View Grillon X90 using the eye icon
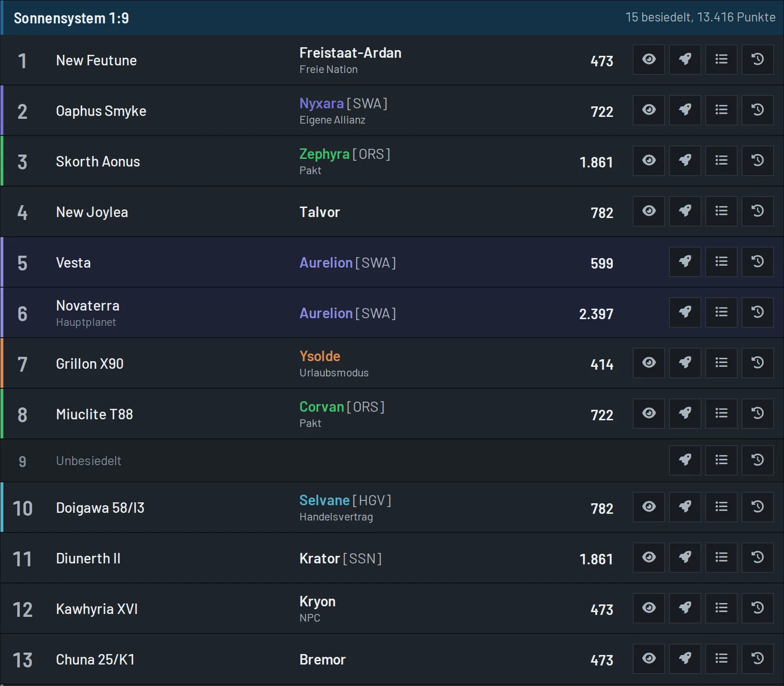Screen dimensions: 784x686 click(649, 363)
